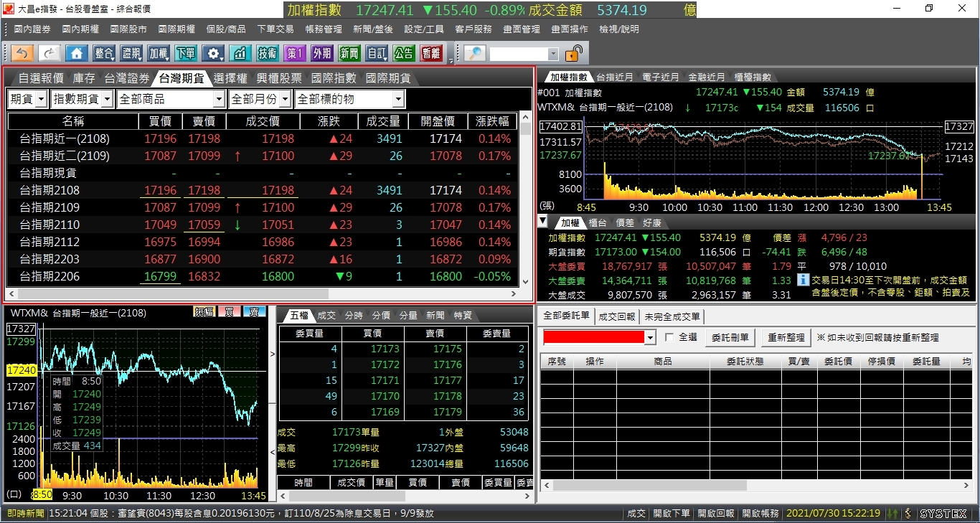Click the futures quote table horizontal scrollbar
The height and width of the screenshot is (523, 980).
pos(263,293)
